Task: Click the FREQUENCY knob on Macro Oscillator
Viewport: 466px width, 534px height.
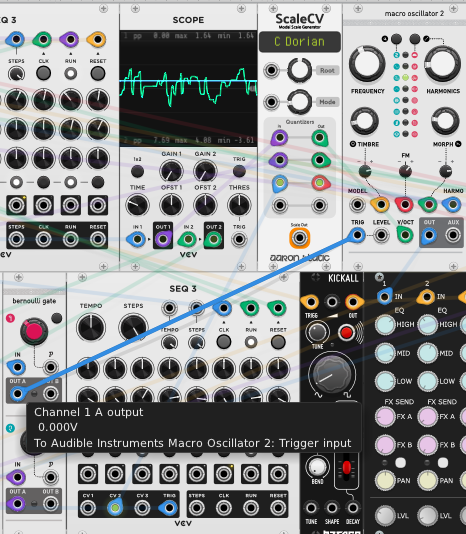Action: (x=367, y=64)
